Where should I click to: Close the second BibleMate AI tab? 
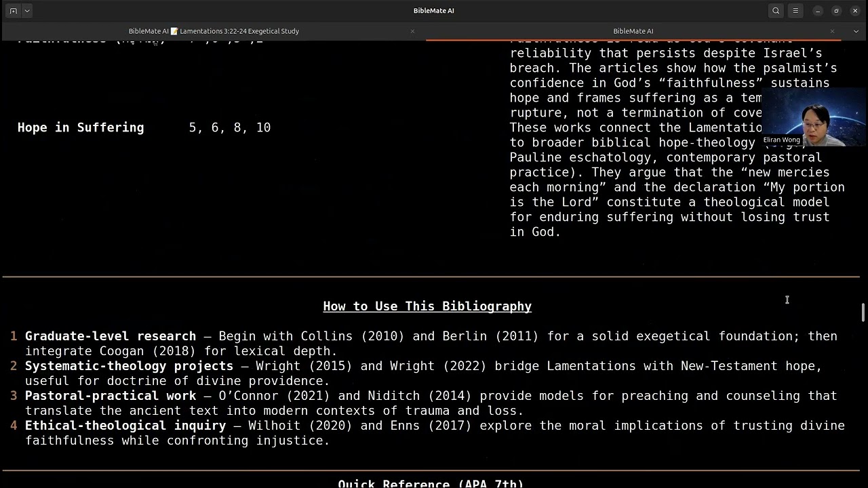(832, 31)
